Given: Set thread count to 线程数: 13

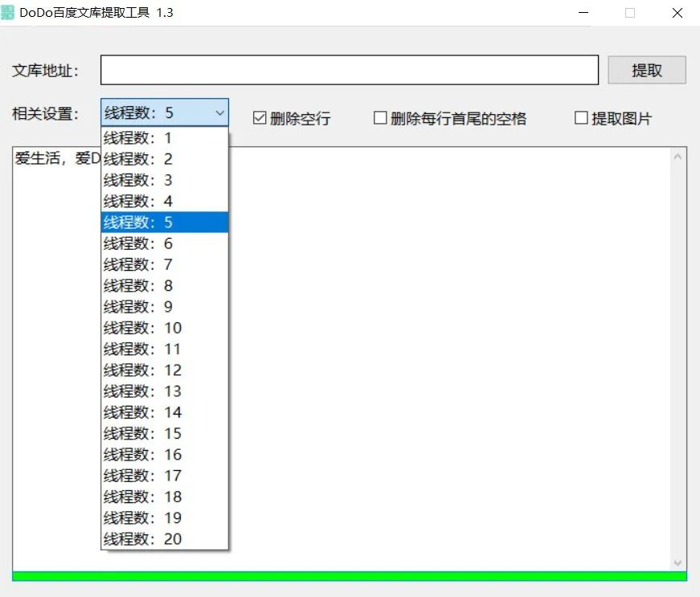Looking at the screenshot, I should pyautogui.click(x=164, y=391).
